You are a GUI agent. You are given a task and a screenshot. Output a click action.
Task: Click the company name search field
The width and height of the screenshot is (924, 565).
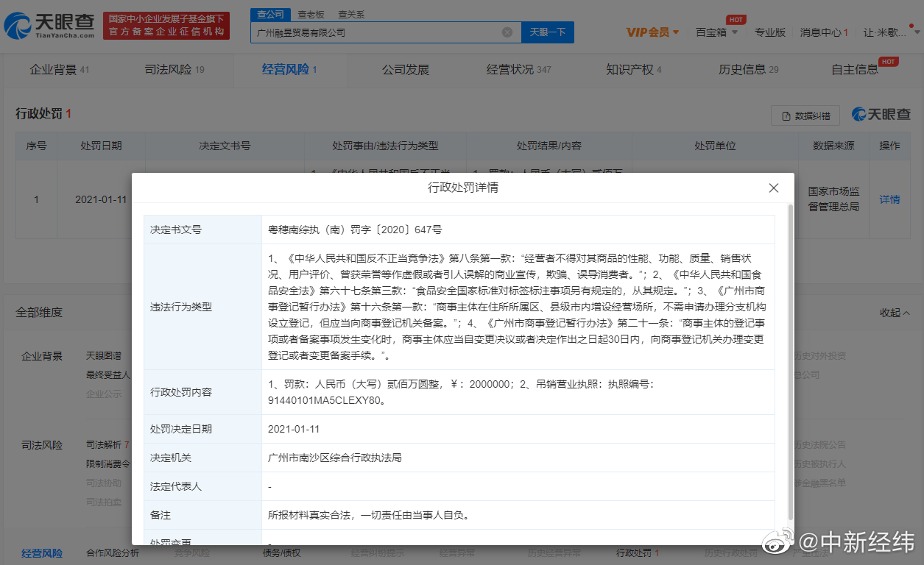tap(375, 32)
